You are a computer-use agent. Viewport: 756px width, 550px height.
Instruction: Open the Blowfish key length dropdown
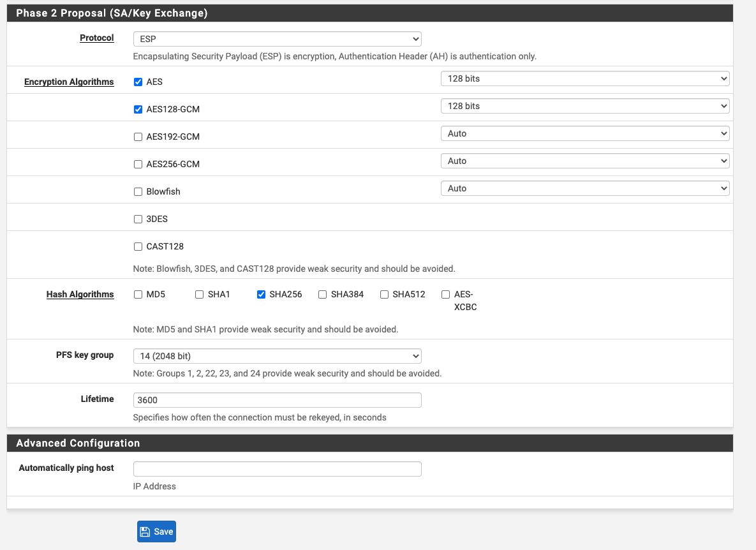click(585, 188)
